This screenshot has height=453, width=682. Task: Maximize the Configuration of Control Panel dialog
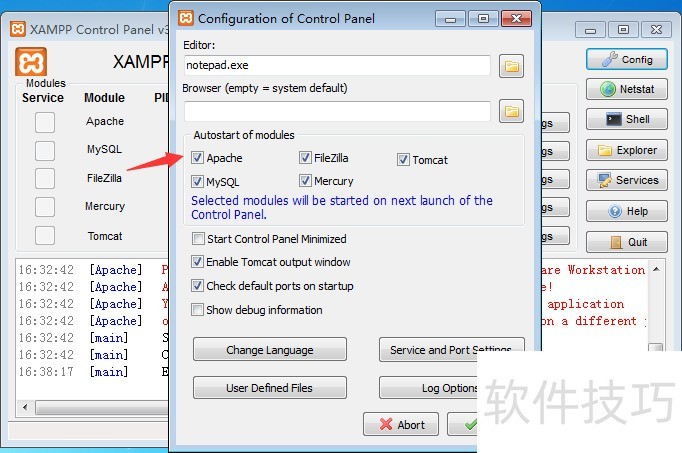coord(483,19)
